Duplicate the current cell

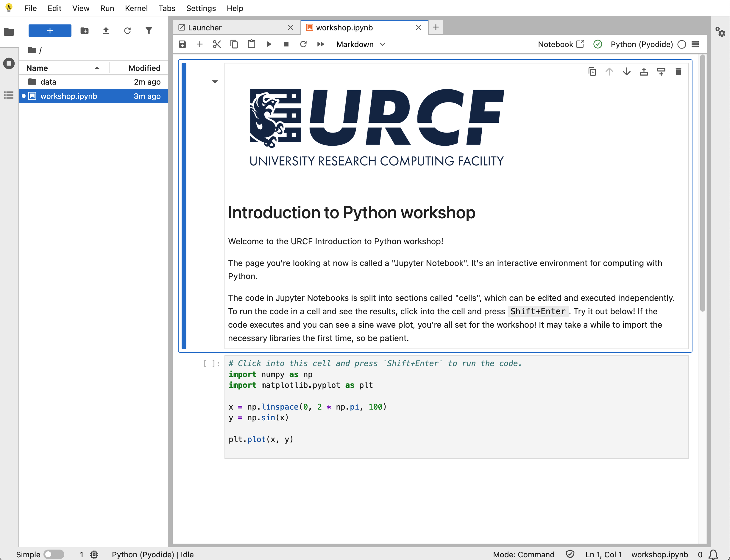tap(592, 71)
